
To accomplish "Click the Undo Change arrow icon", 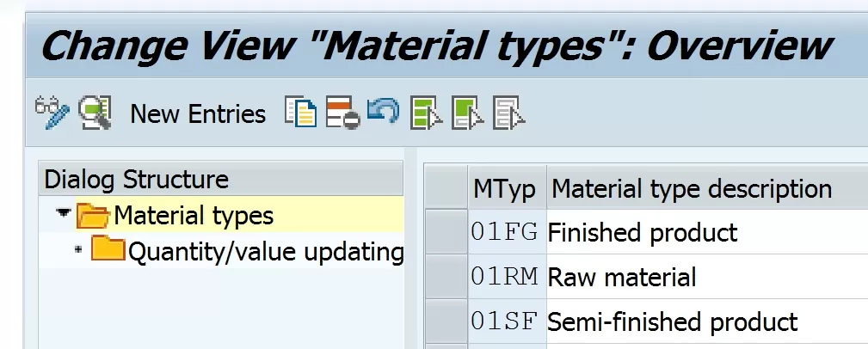I will click(383, 111).
